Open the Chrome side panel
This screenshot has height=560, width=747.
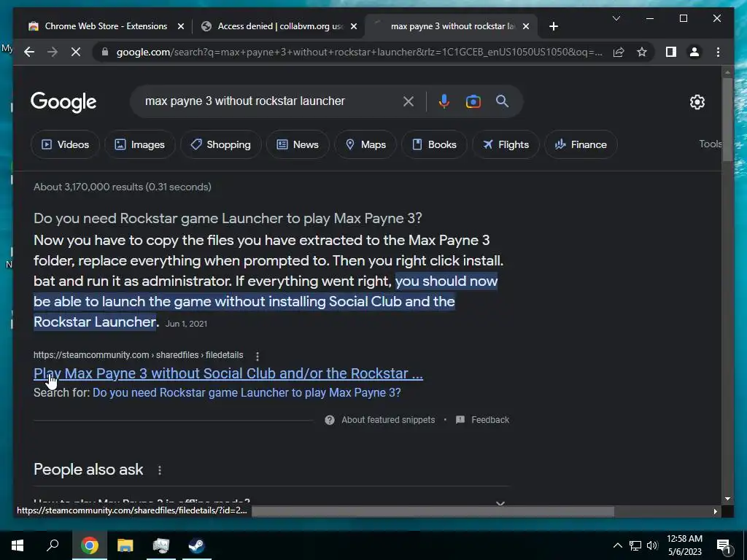(671, 52)
